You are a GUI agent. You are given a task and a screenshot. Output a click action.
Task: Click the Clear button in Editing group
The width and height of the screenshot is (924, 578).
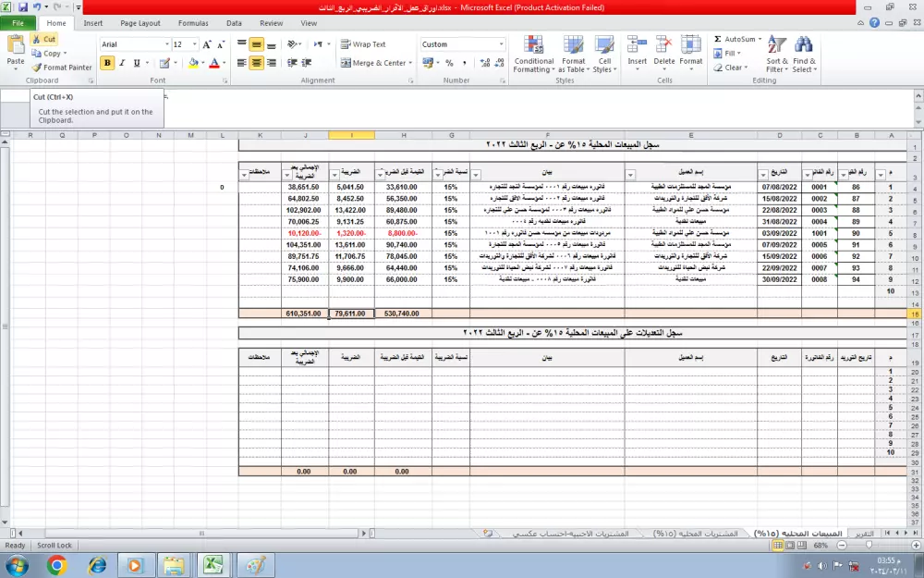pos(732,67)
